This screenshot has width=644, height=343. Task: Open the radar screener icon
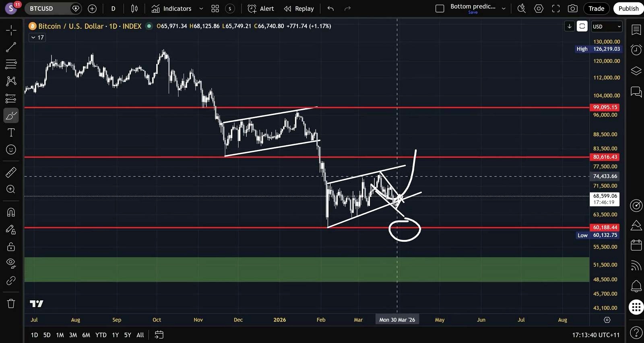pos(636,205)
